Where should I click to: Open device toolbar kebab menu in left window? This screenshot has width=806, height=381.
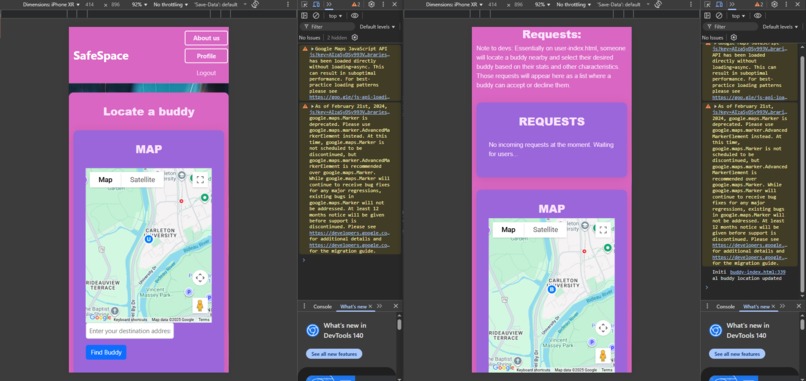click(288, 4)
